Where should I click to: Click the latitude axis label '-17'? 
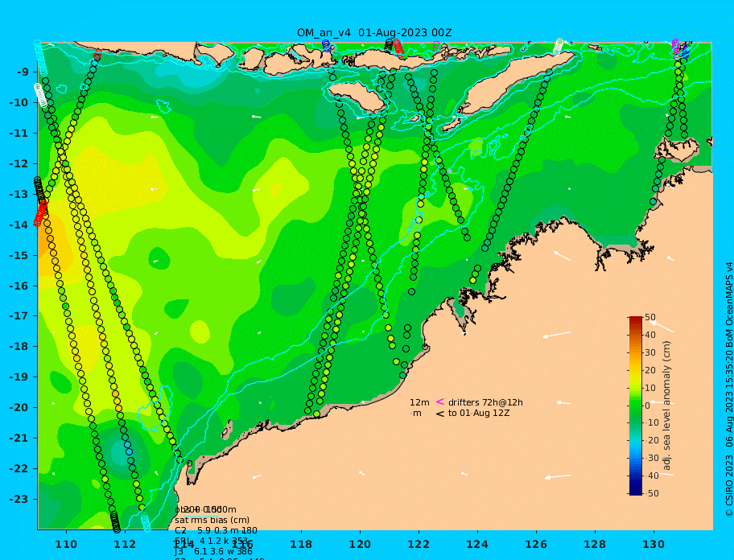tap(19, 316)
